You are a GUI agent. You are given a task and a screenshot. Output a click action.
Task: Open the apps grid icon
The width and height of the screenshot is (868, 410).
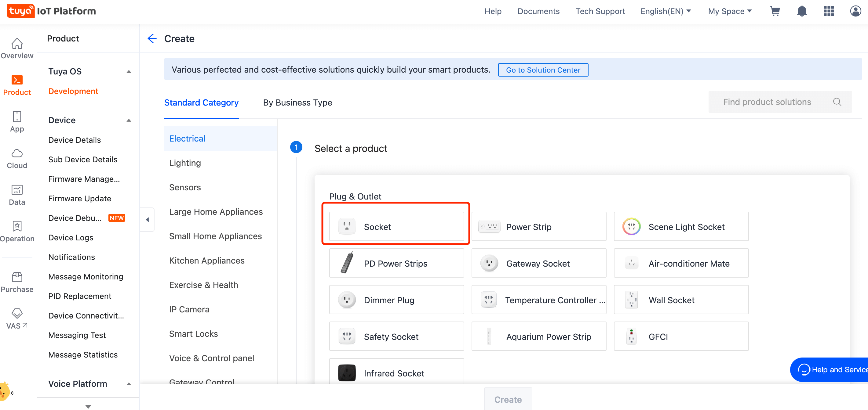pos(829,11)
